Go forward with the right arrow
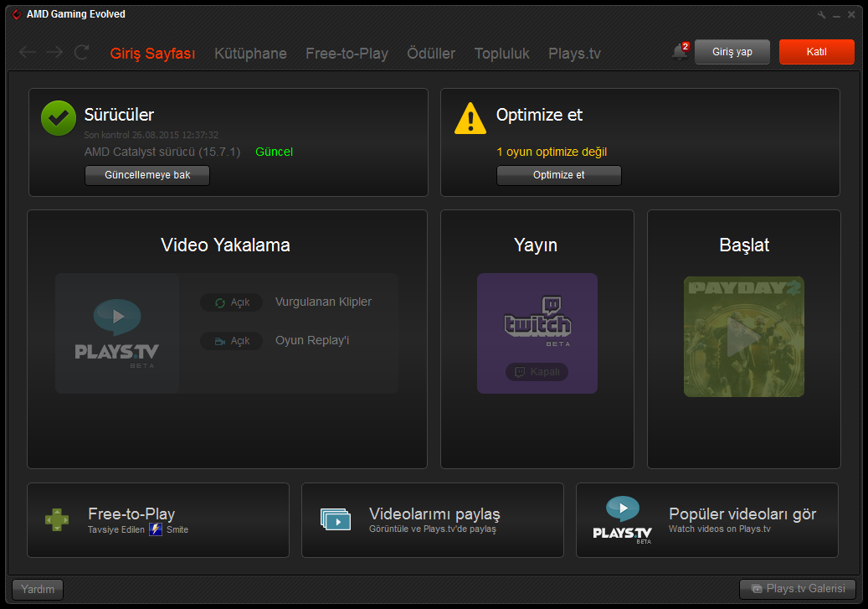Viewport: 868px width, 609px height. click(54, 53)
